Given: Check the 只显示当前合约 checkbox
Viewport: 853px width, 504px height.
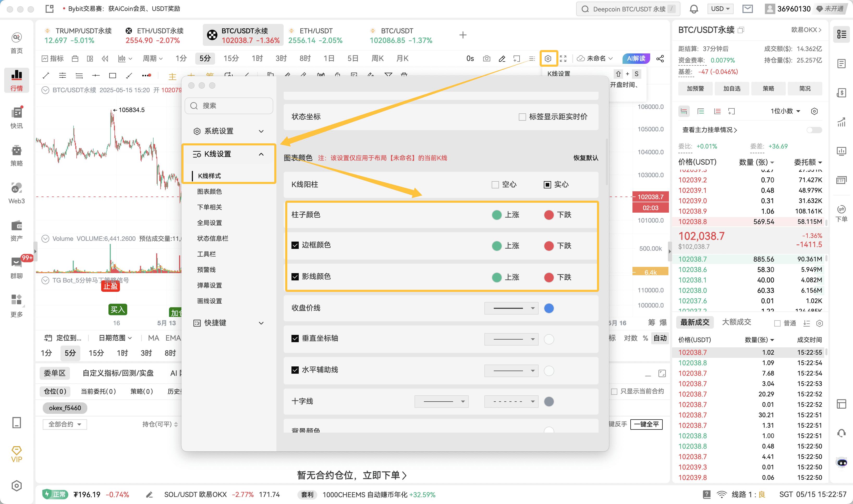Looking at the screenshot, I should 614,391.
